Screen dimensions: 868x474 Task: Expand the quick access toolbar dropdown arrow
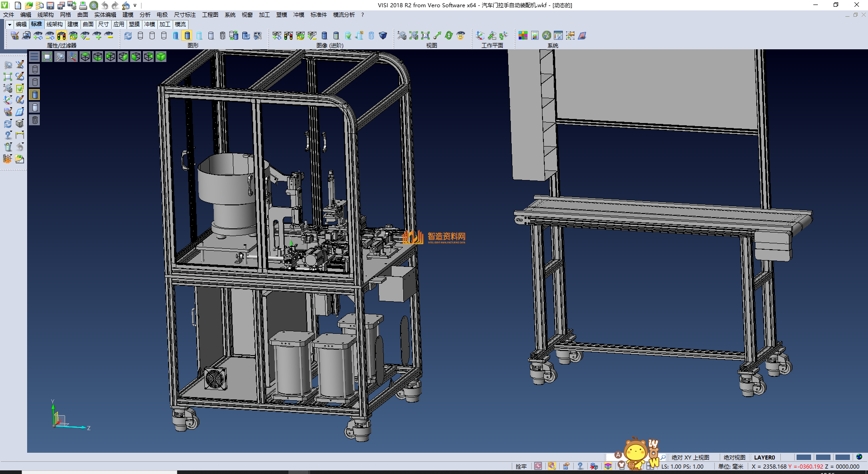[135, 5]
